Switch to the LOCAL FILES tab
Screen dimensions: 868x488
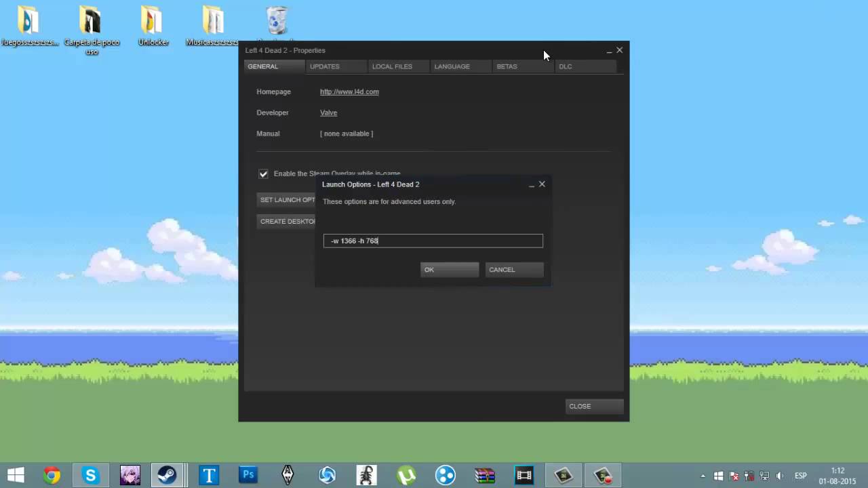399,66
